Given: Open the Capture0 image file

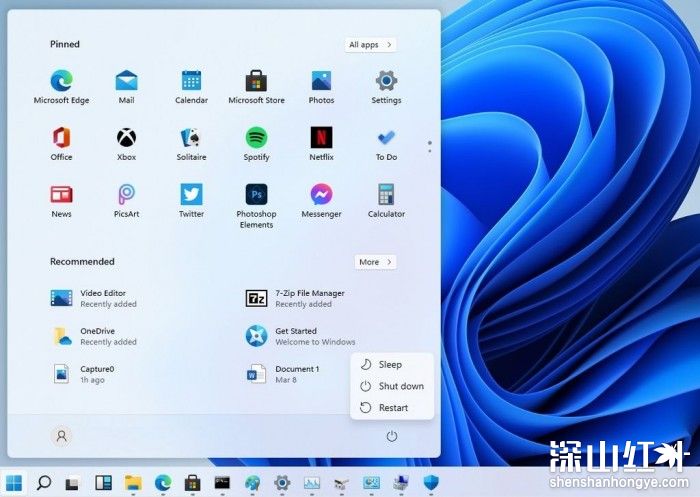Looking at the screenshot, I should 84,374.
